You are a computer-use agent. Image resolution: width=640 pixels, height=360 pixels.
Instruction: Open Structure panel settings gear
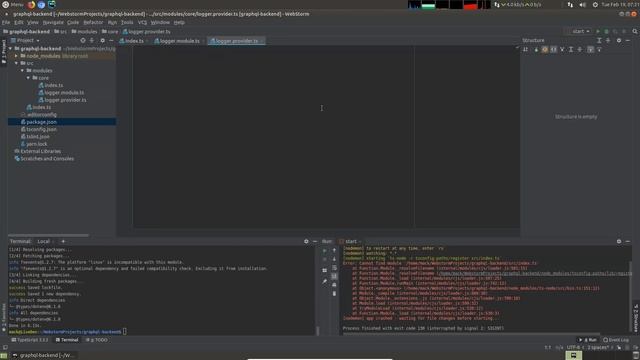(619, 40)
